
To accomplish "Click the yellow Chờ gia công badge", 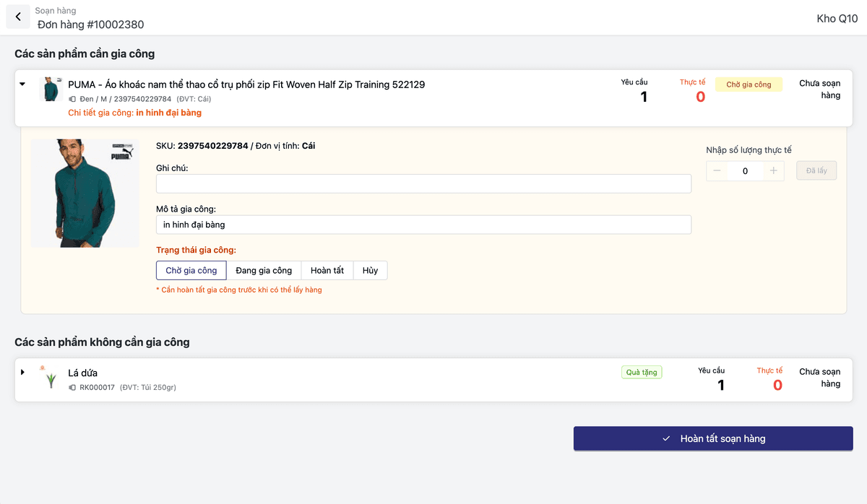I will pyautogui.click(x=749, y=84).
